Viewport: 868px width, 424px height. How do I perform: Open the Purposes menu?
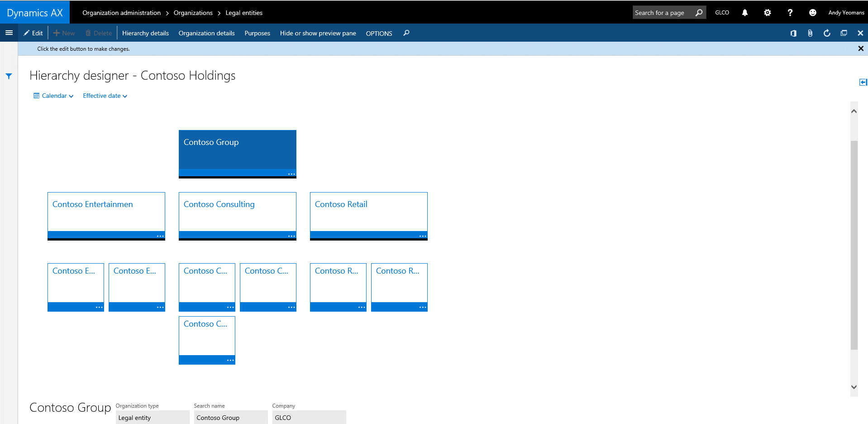point(257,33)
